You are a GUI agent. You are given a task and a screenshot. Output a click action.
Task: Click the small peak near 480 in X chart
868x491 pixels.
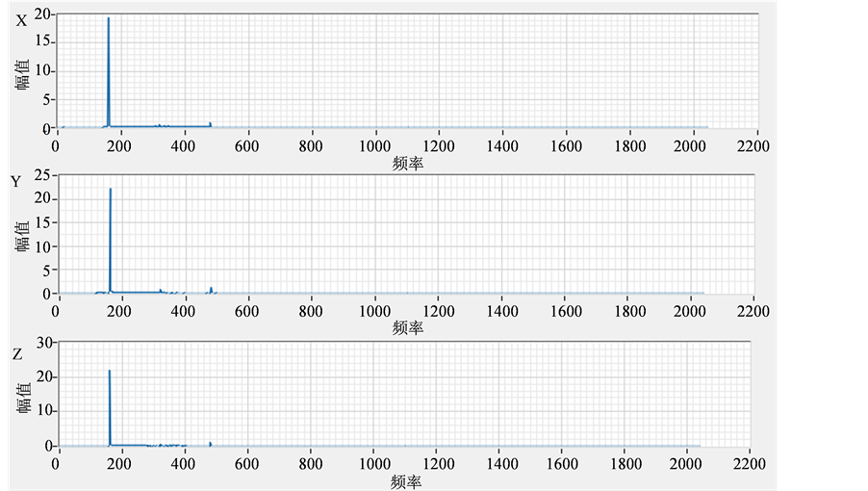click(x=210, y=123)
